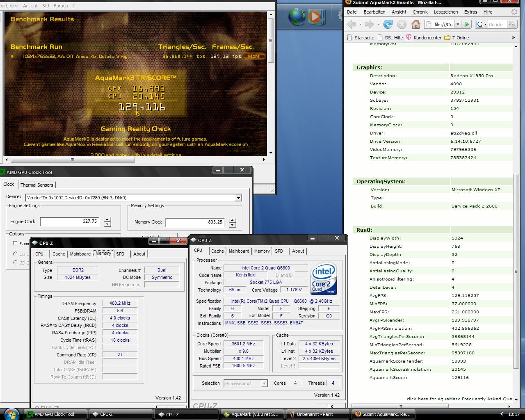The image size is (525, 420).
Task: Open About tab in Processor CPU-Z window
Action: [298, 251]
